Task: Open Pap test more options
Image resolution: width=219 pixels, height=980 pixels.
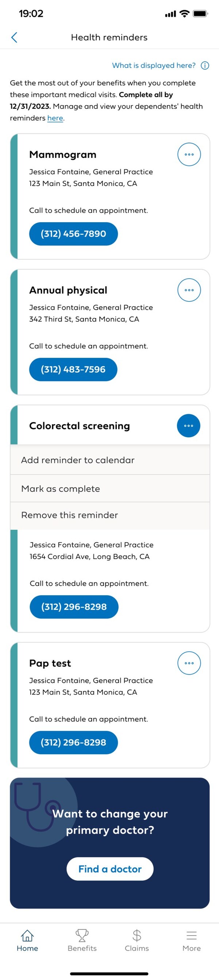Action: (189, 663)
